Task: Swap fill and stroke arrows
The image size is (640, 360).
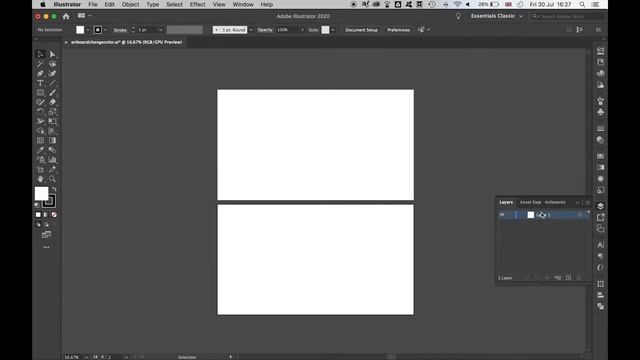Action: [54, 190]
